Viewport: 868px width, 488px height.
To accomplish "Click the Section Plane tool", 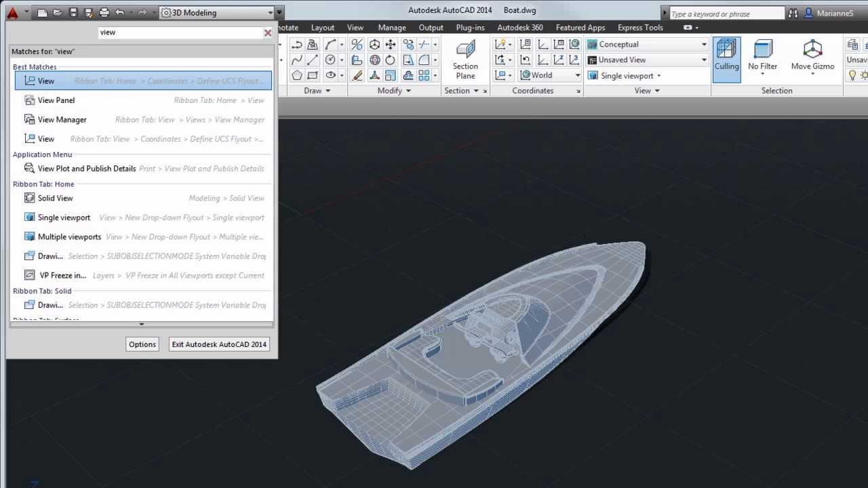I will (x=465, y=60).
